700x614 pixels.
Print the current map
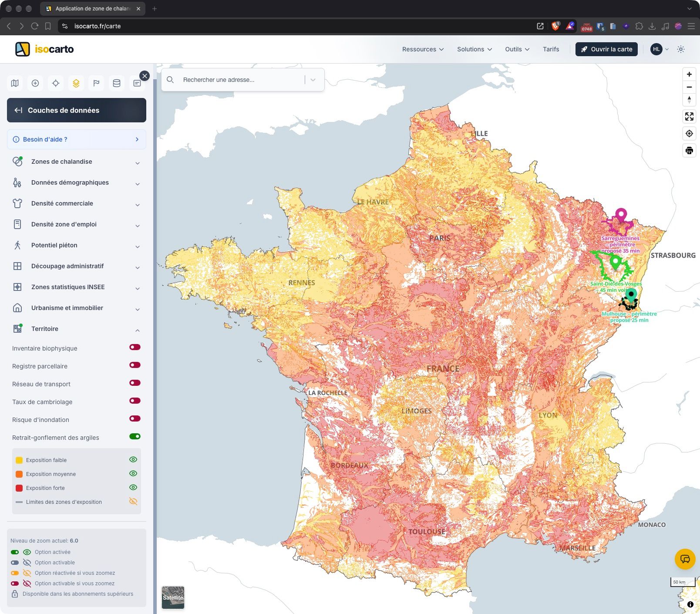pyautogui.click(x=689, y=151)
